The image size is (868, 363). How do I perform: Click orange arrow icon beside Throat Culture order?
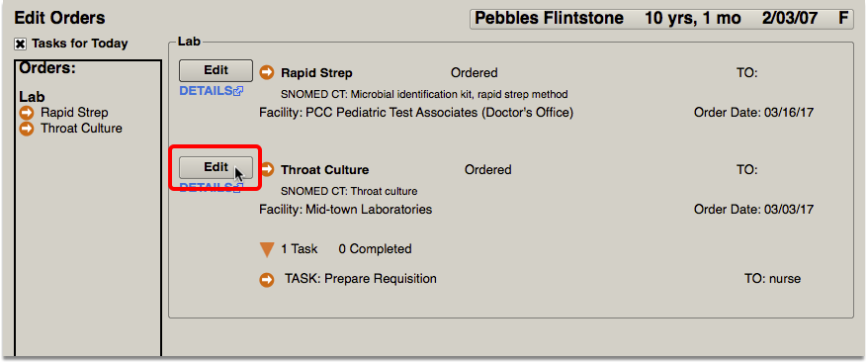point(267,169)
